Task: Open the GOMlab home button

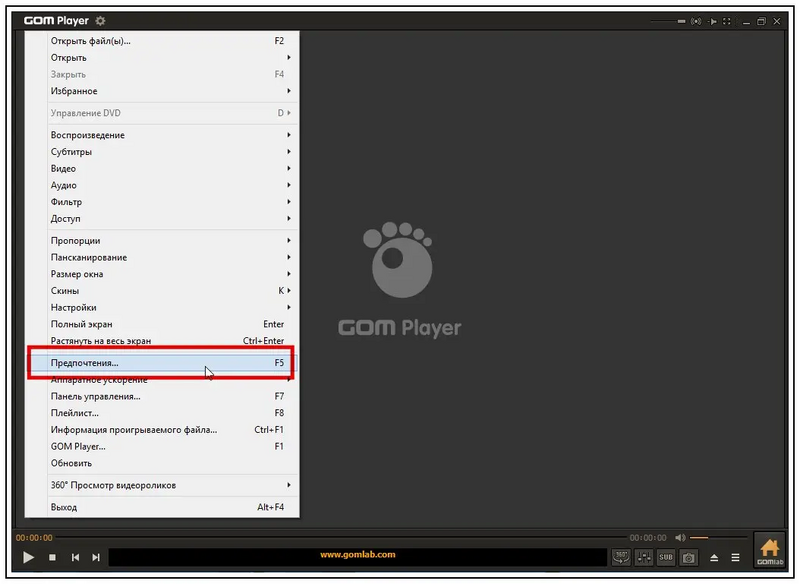Action: [x=769, y=551]
